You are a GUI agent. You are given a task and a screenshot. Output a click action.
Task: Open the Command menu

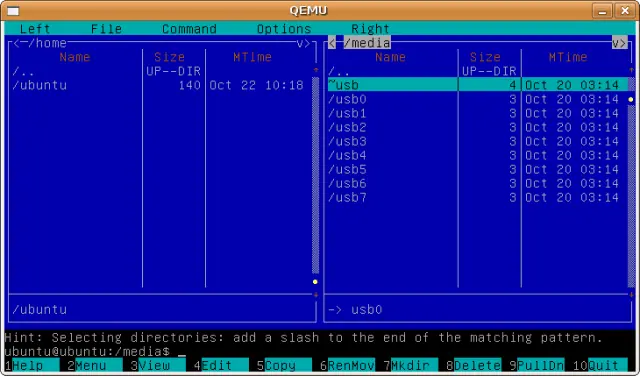click(x=189, y=29)
